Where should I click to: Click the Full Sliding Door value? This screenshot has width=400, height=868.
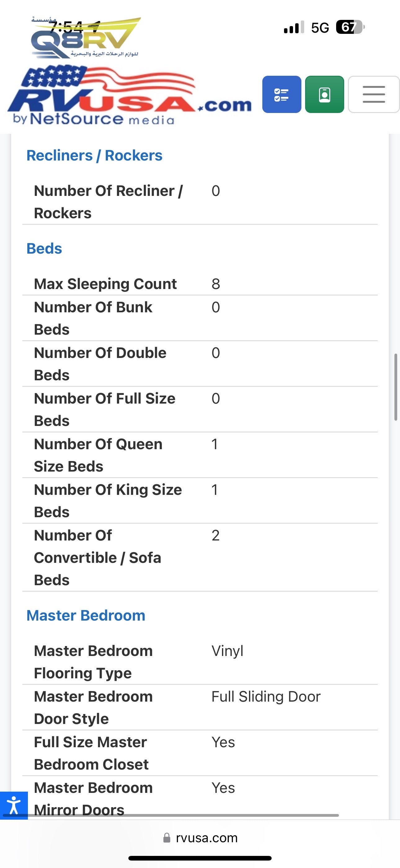tap(266, 697)
